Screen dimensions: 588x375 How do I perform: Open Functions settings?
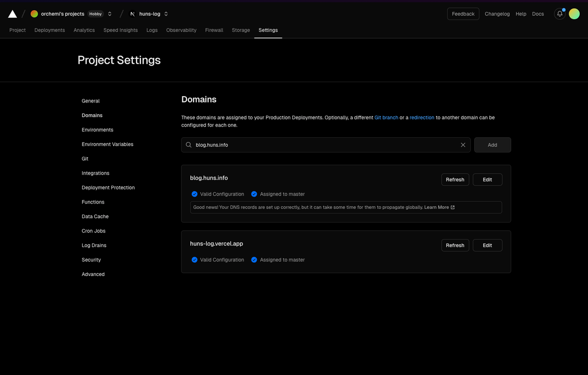click(x=93, y=202)
